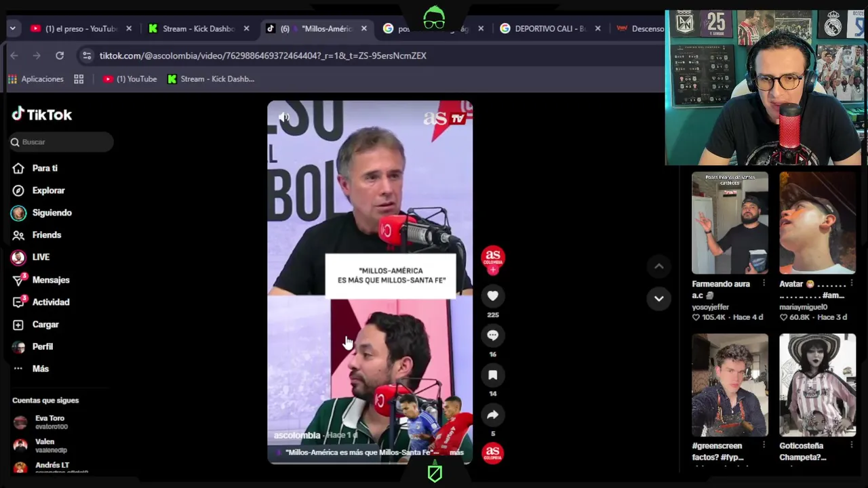Close the Millos-América TikTok tab
This screenshot has width=868, height=488.
(364, 28)
